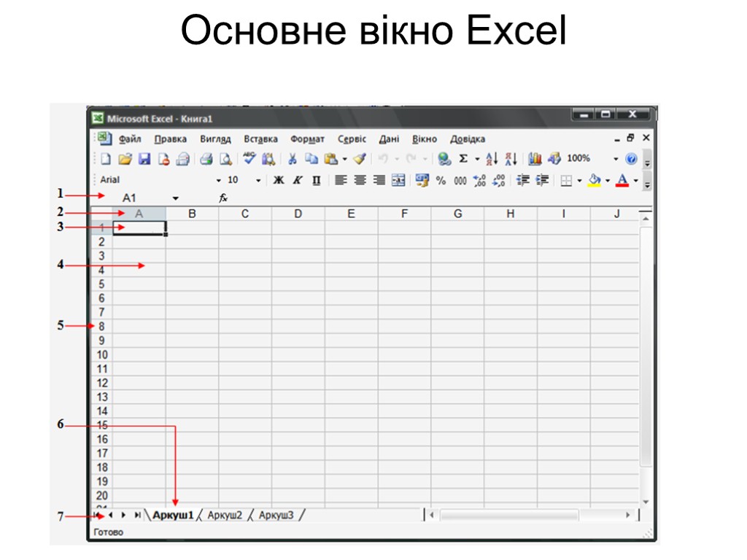This screenshot has height=560, width=747.
Task: Cut selection with the scissors icon
Action: 292,159
